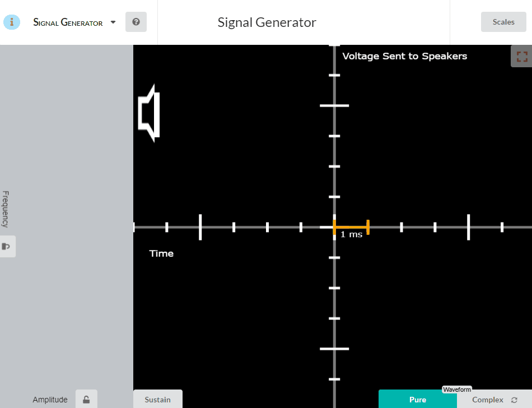Toggle the Sustain button
The height and width of the screenshot is (408, 532).
(157, 400)
